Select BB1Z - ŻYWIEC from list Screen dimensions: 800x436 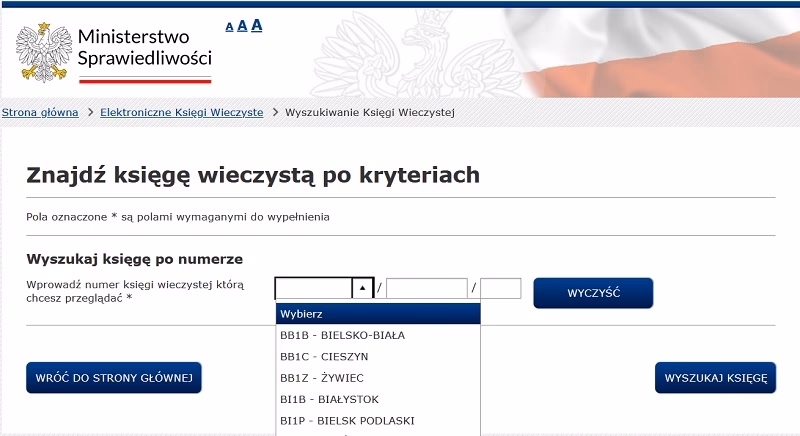[x=378, y=378]
